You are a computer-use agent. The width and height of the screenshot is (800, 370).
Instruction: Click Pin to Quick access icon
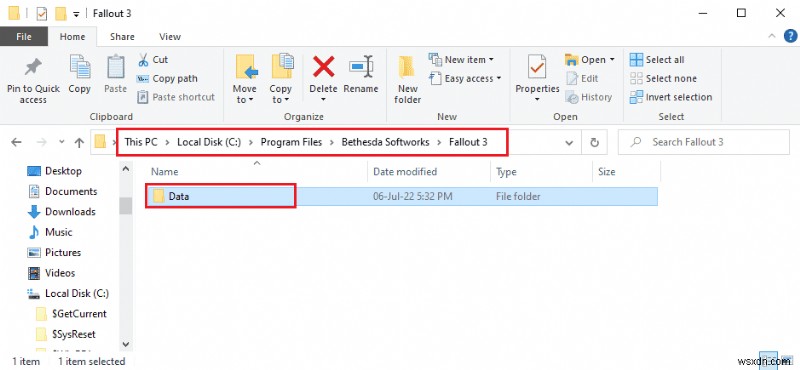[33, 68]
